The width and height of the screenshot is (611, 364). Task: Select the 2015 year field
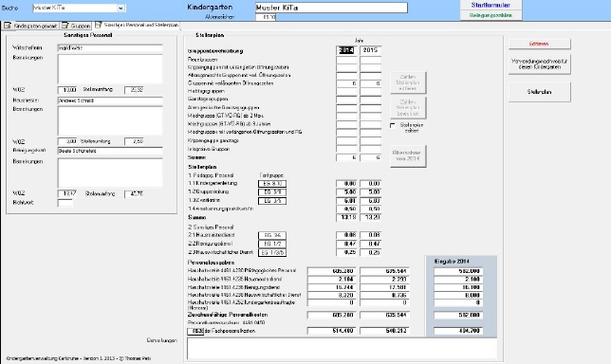point(370,50)
